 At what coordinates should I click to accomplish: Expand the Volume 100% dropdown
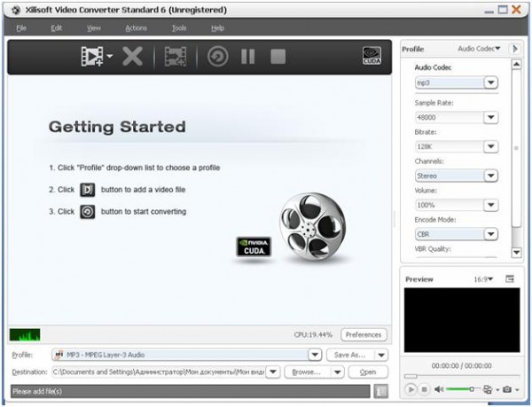[x=490, y=205]
